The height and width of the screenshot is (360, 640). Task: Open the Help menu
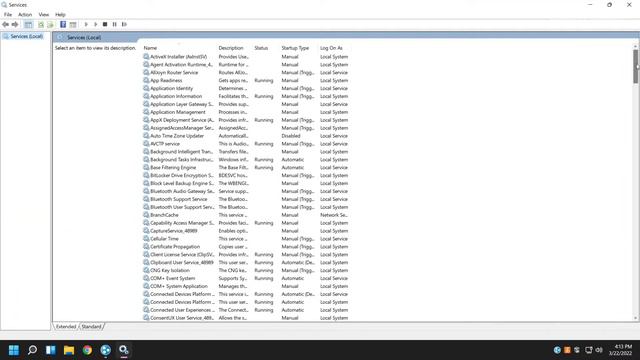(60, 14)
